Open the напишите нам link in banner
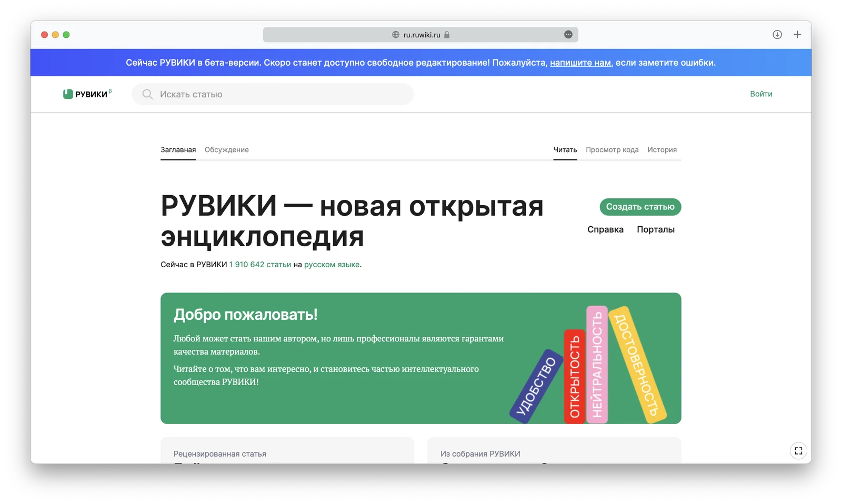 click(580, 63)
